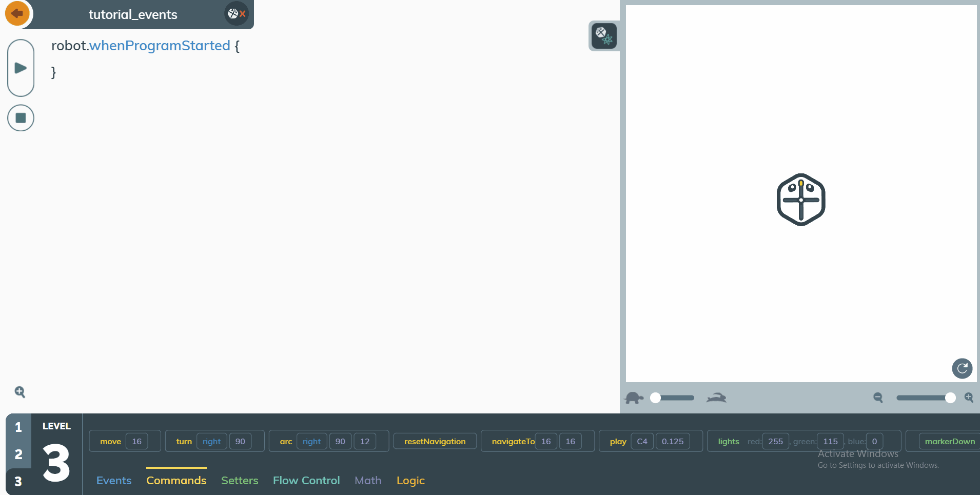The image size is (980, 495).
Task: Reset the simulator with the refresh icon
Action: click(x=962, y=368)
